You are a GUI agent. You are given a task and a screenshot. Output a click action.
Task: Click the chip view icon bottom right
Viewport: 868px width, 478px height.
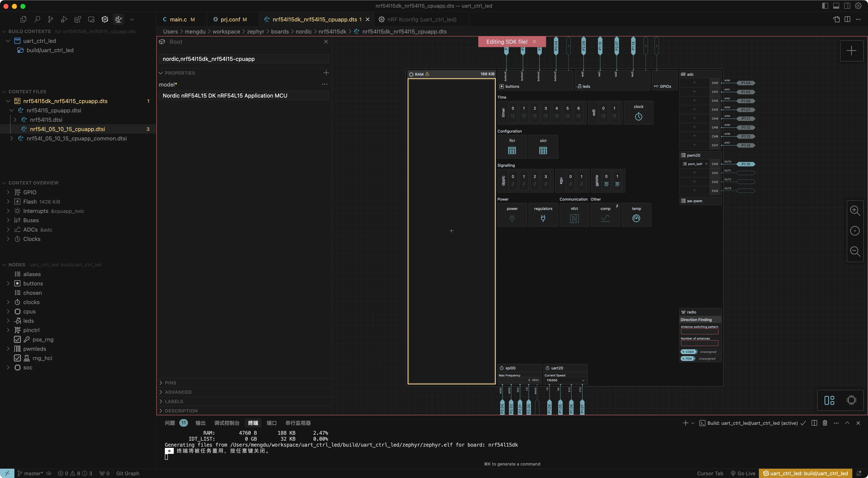pos(851,400)
